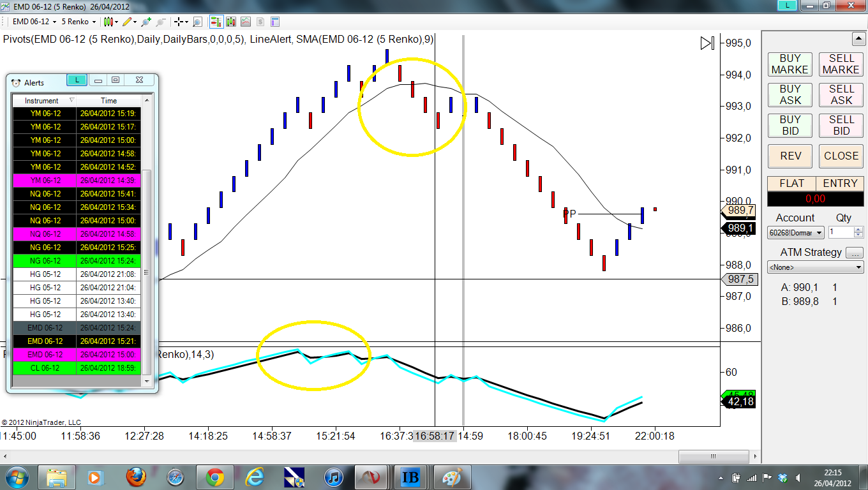Image resolution: width=868 pixels, height=490 pixels.
Task: Click the REV reverse position button
Action: click(789, 156)
